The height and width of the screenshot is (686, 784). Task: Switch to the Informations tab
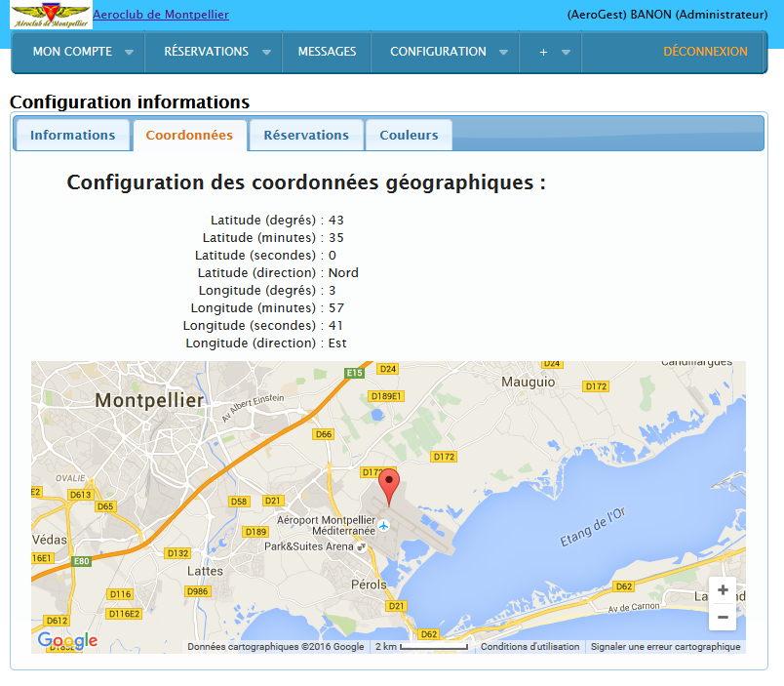tap(73, 135)
